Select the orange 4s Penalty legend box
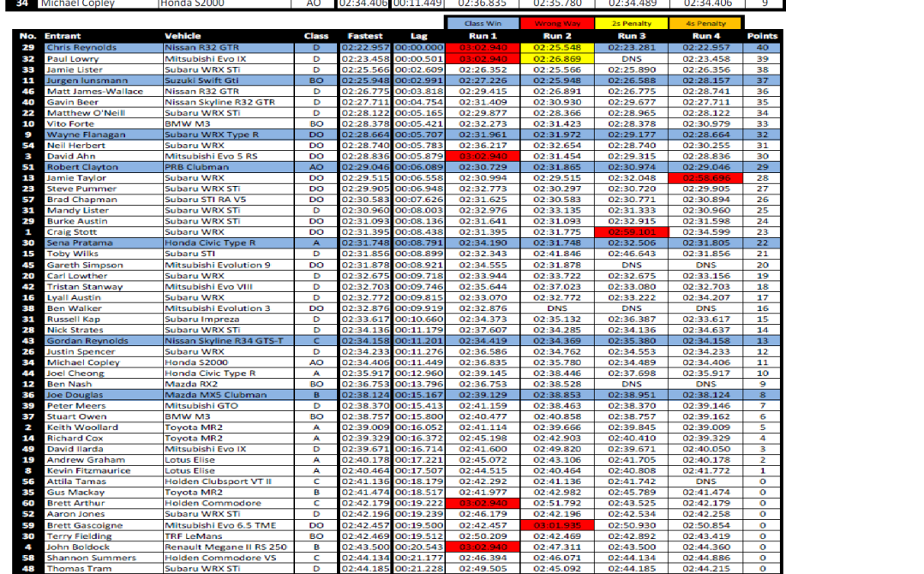The image size is (924, 574). (705, 24)
